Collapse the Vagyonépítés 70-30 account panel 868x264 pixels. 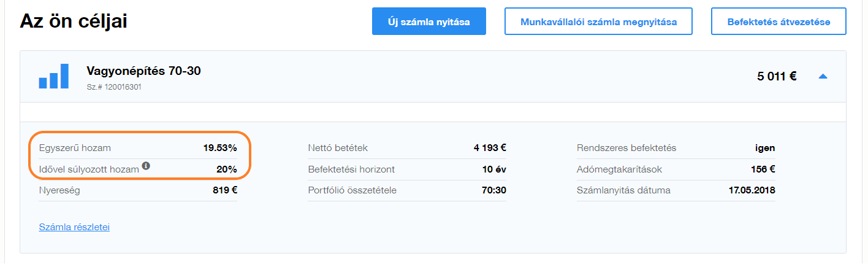[x=823, y=77]
